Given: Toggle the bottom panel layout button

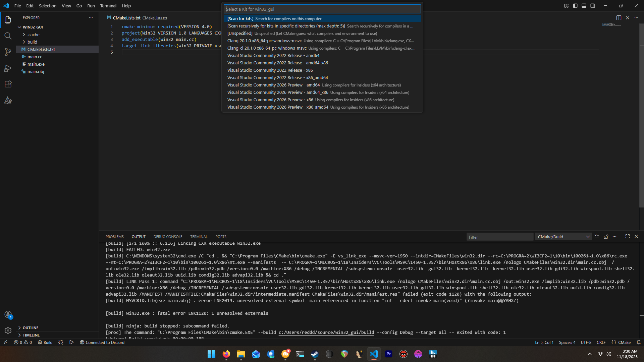Looking at the screenshot, I should click(x=584, y=6).
